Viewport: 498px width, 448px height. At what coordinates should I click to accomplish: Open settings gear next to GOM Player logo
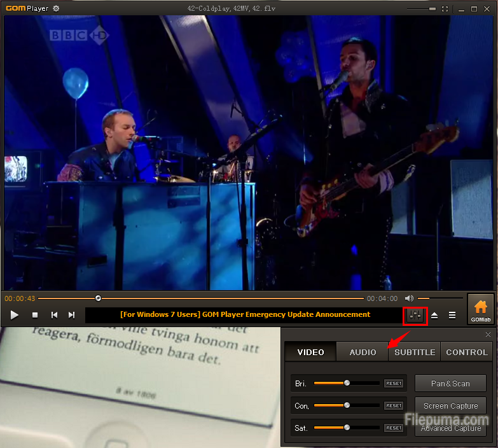[56, 8]
